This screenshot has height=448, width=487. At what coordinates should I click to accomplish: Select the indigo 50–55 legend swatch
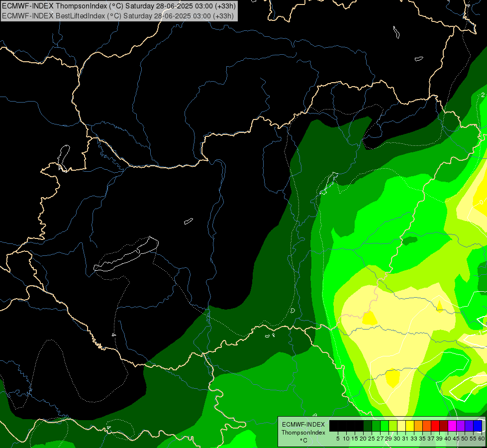[x=469, y=426]
